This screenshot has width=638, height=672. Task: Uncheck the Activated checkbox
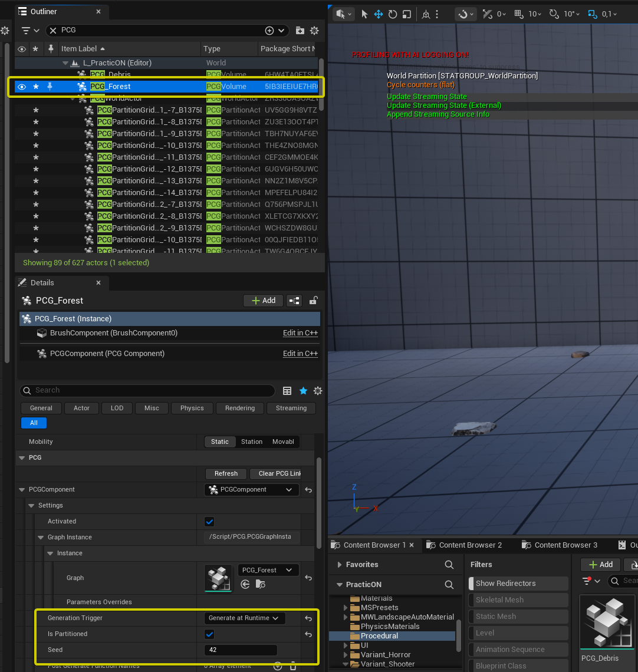(x=209, y=522)
